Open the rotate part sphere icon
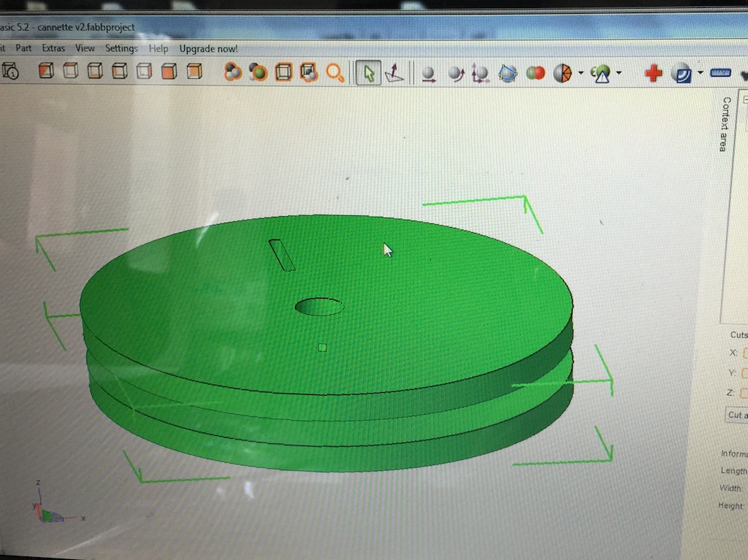 pyautogui.click(x=456, y=74)
